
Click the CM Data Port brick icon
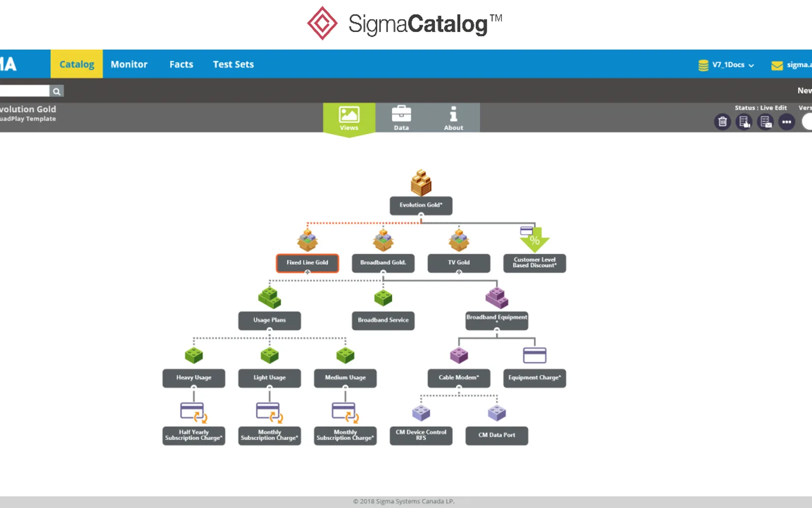[497, 412]
